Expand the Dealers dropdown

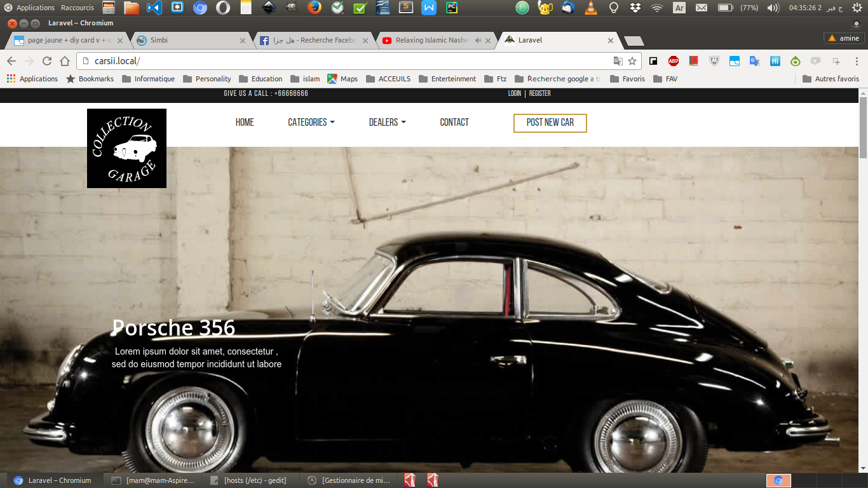[387, 123]
